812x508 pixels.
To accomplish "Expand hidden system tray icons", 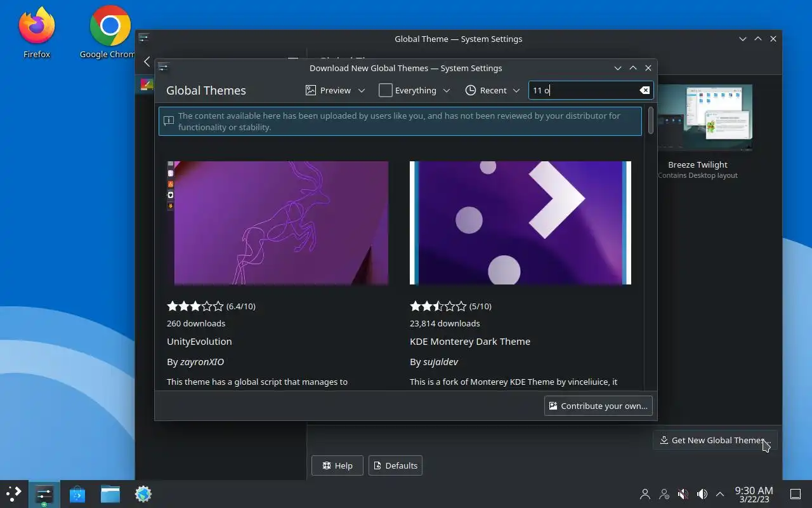I will (x=720, y=493).
